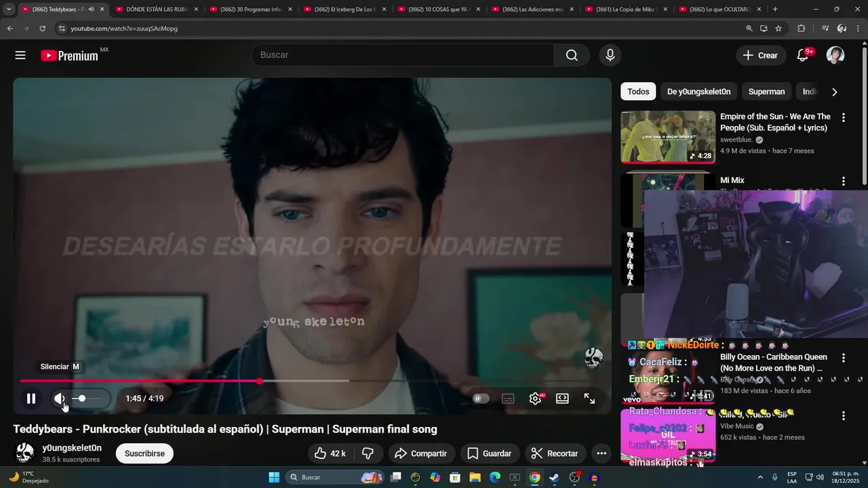Open y0ungskelet0n channel avatar
The width and height of the screenshot is (868, 488).
[x=25, y=453]
